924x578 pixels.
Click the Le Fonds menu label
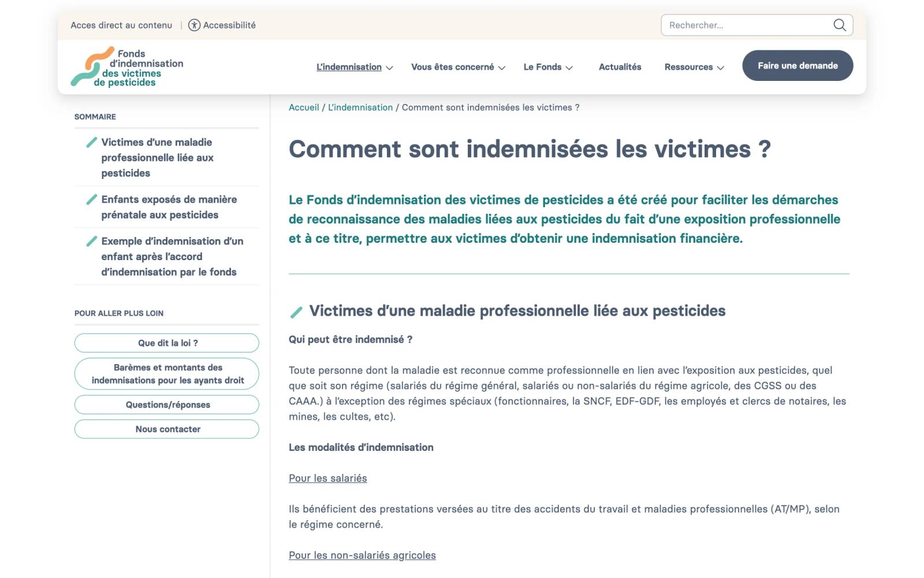(542, 67)
